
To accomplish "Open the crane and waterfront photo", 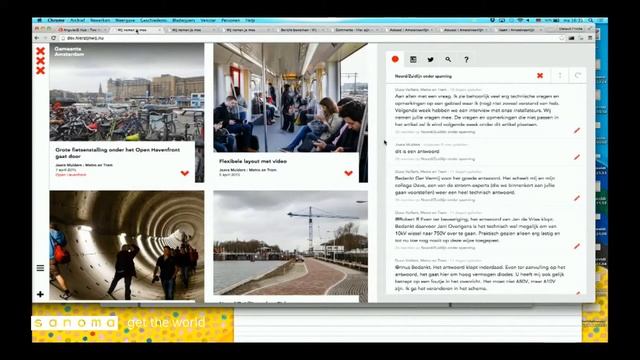I will point(290,242).
